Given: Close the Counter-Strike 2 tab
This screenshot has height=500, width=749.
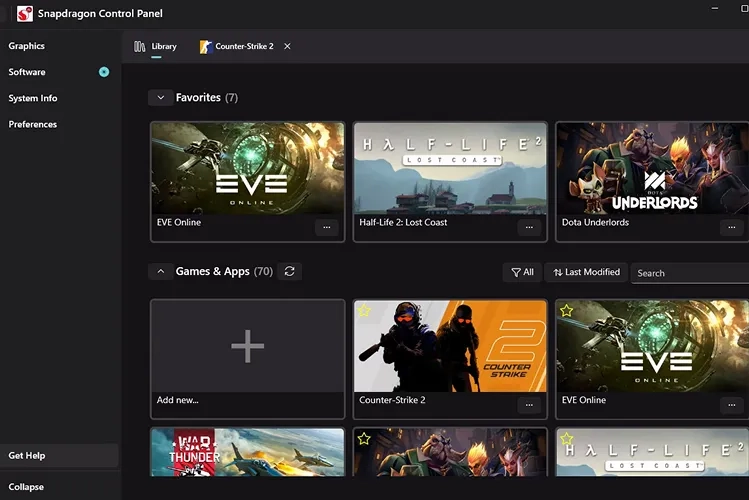Looking at the screenshot, I should pyautogui.click(x=288, y=46).
